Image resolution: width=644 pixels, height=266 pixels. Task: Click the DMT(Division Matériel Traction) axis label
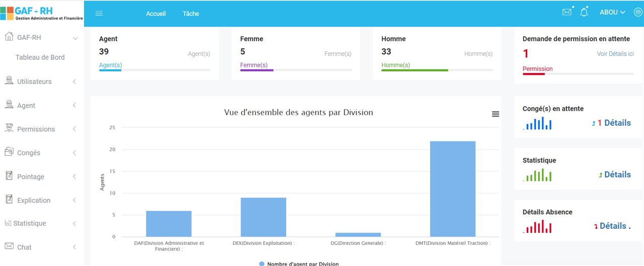tap(453, 243)
